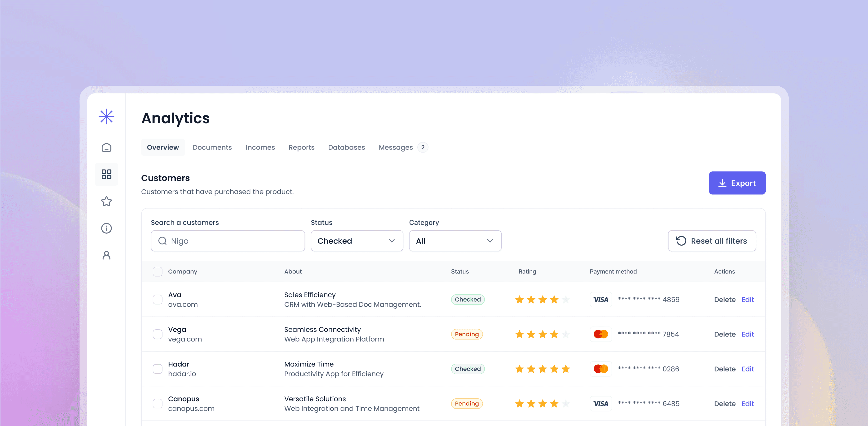868x426 pixels.
Task: Go to the Reports tab
Action: point(301,147)
